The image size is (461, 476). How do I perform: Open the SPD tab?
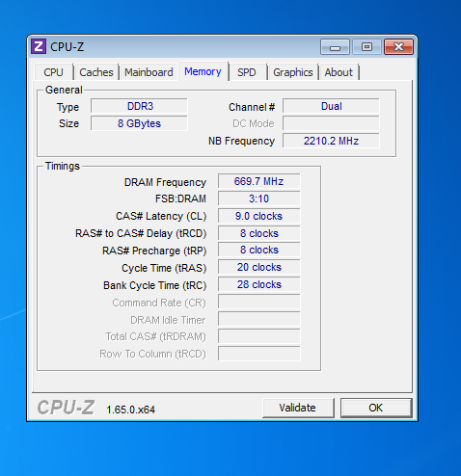click(x=247, y=72)
